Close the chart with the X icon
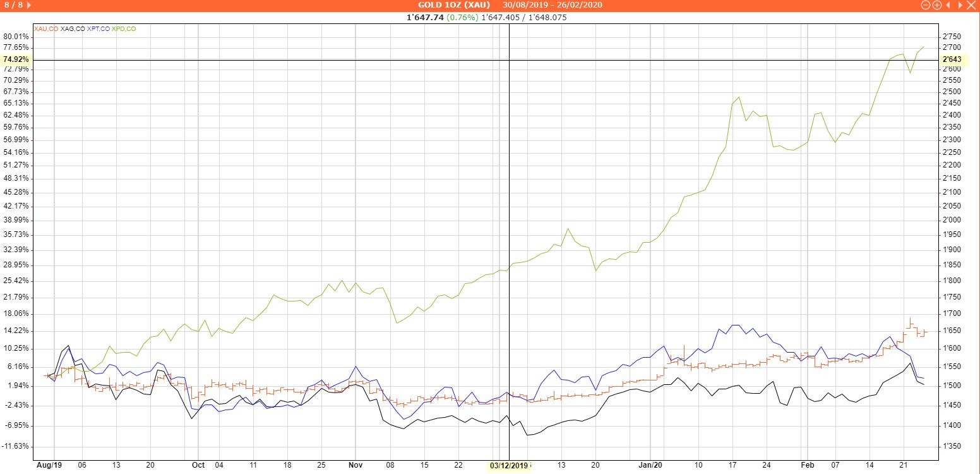 point(972,5)
